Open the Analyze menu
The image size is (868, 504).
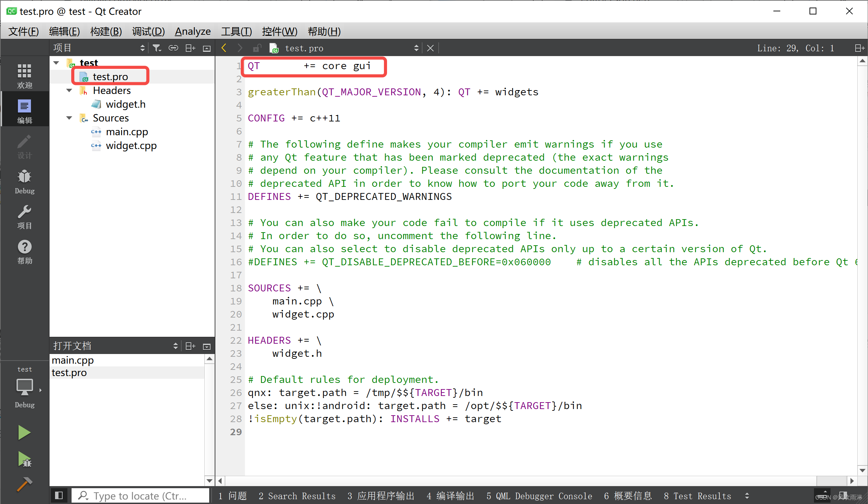(193, 31)
